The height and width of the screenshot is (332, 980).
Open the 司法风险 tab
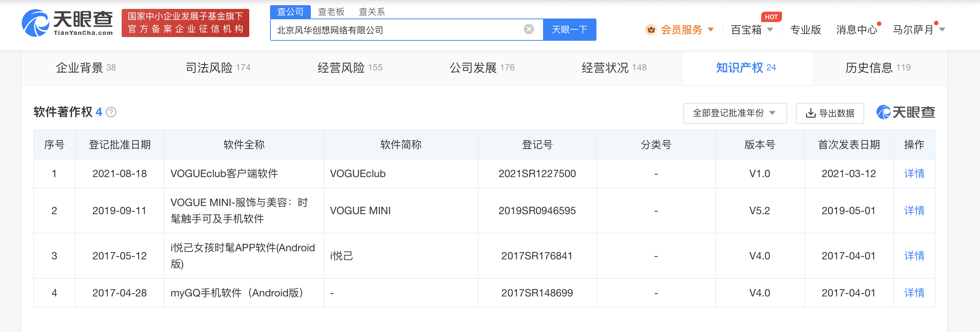pyautogui.click(x=218, y=67)
